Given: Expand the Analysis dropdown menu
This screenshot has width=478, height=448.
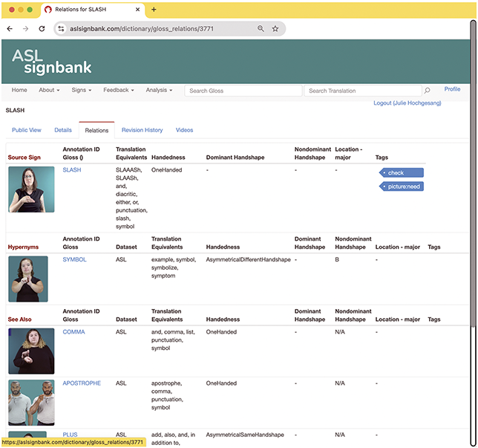Looking at the screenshot, I should [x=159, y=90].
